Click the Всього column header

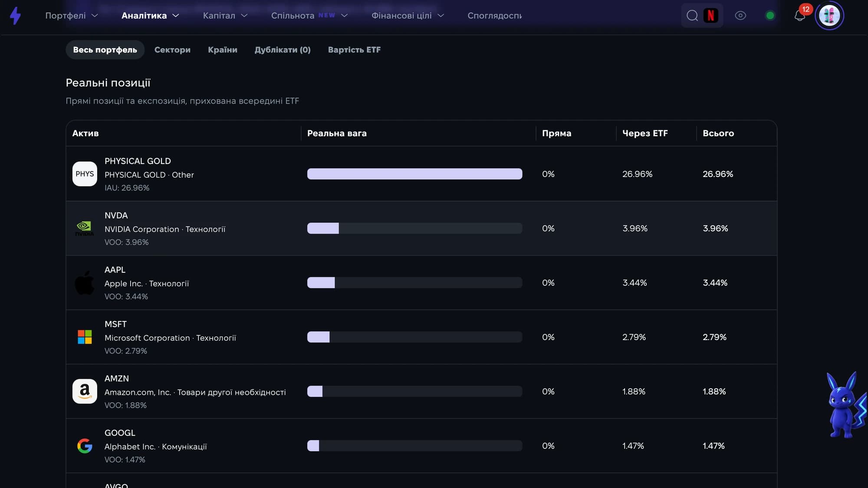pyautogui.click(x=718, y=133)
